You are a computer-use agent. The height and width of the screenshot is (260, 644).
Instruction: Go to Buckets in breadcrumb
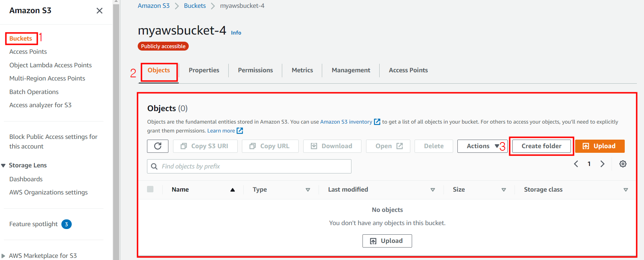[195, 6]
